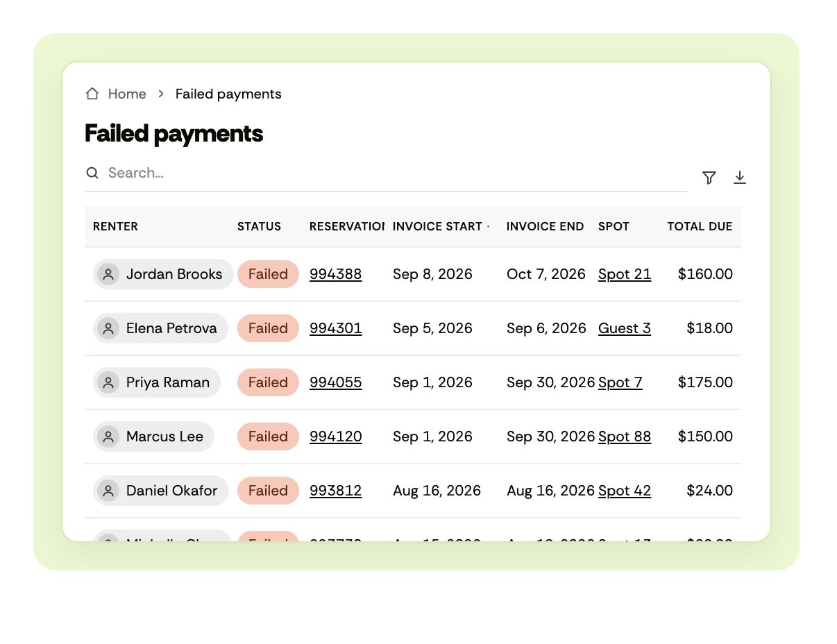Click invoice start date in Daniel Okafor row
This screenshot has height=644, width=837.
click(437, 491)
